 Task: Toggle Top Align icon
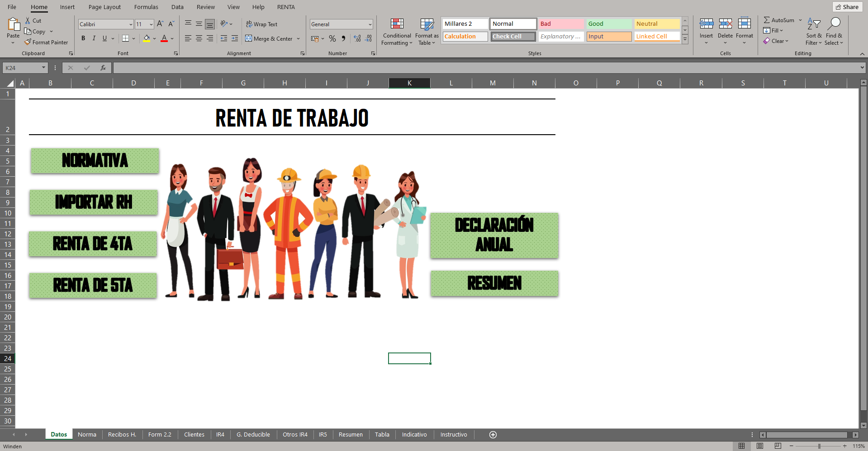point(188,23)
